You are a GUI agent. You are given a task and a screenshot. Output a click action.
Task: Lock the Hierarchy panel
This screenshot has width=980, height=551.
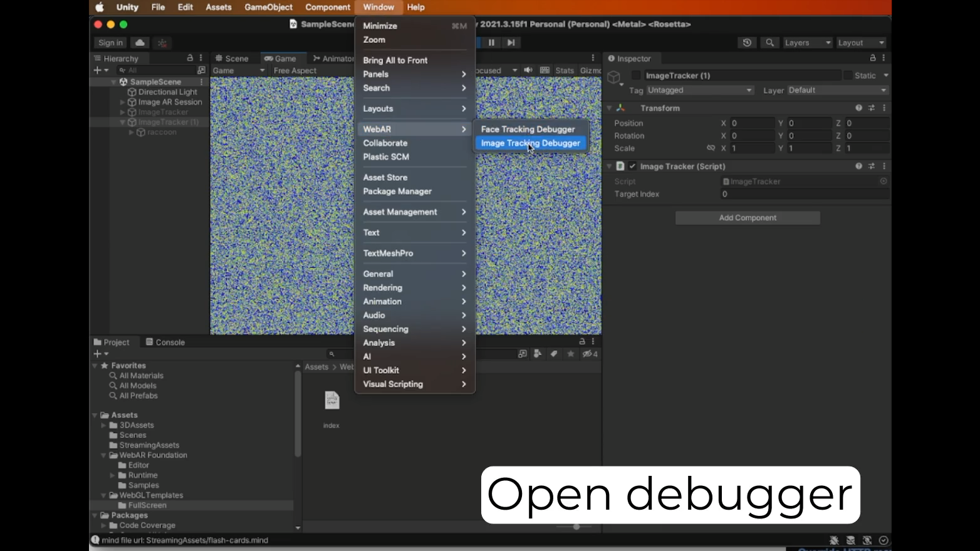(190, 58)
